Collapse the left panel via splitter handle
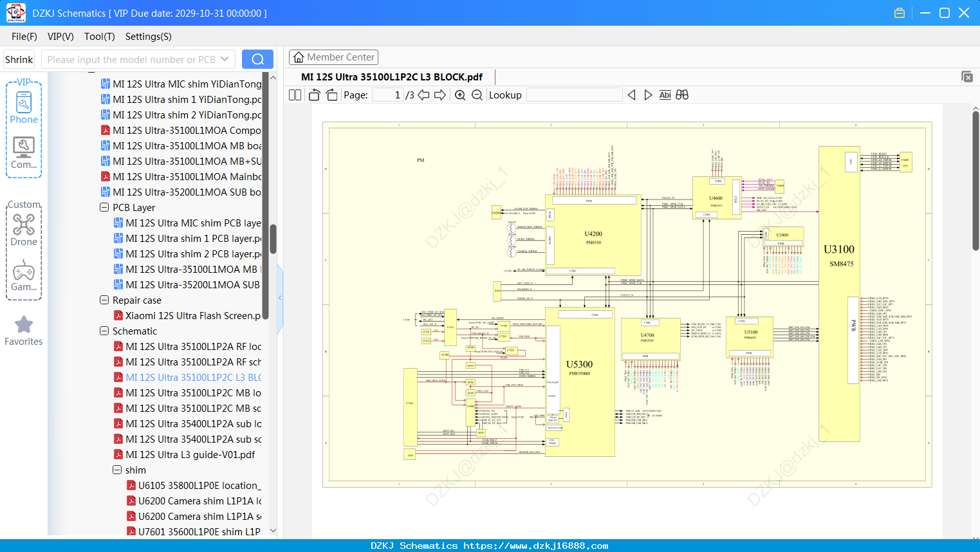 pos(280,297)
